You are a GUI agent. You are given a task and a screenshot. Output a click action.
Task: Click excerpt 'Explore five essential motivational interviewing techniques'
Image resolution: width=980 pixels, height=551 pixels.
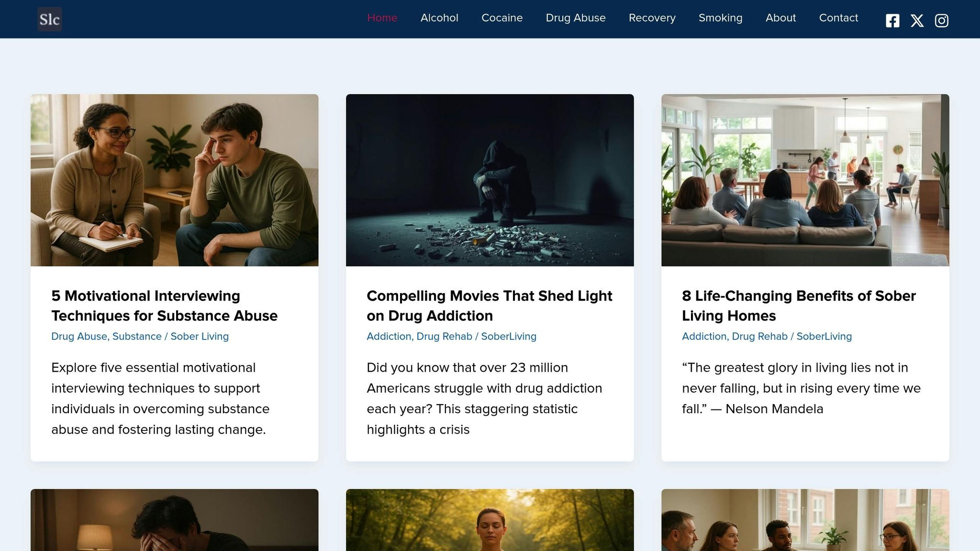[160, 398]
